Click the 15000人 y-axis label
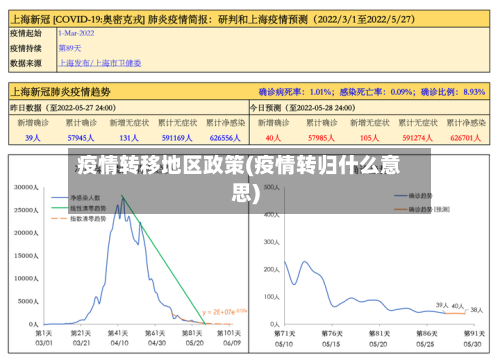Screen dimensions: 500x362 click(26, 256)
